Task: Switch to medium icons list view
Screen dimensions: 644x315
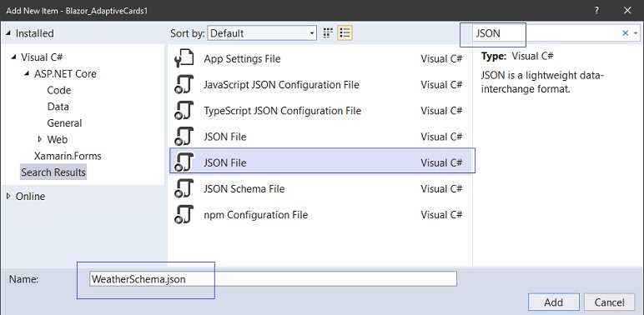Action: (345, 33)
